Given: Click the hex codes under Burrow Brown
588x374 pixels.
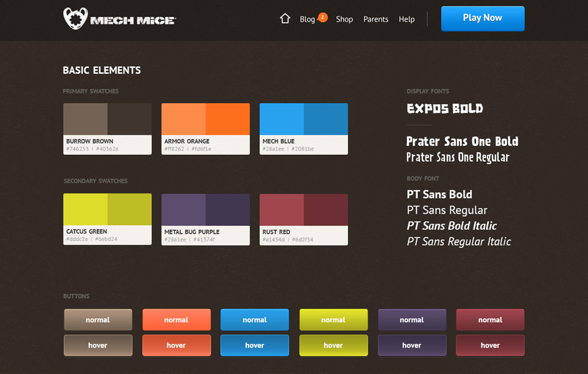Looking at the screenshot, I should coord(92,149).
